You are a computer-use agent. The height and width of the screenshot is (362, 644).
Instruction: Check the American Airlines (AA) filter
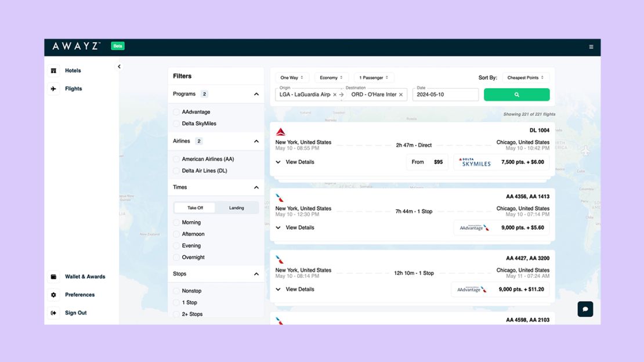pyautogui.click(x=176, y=159)
